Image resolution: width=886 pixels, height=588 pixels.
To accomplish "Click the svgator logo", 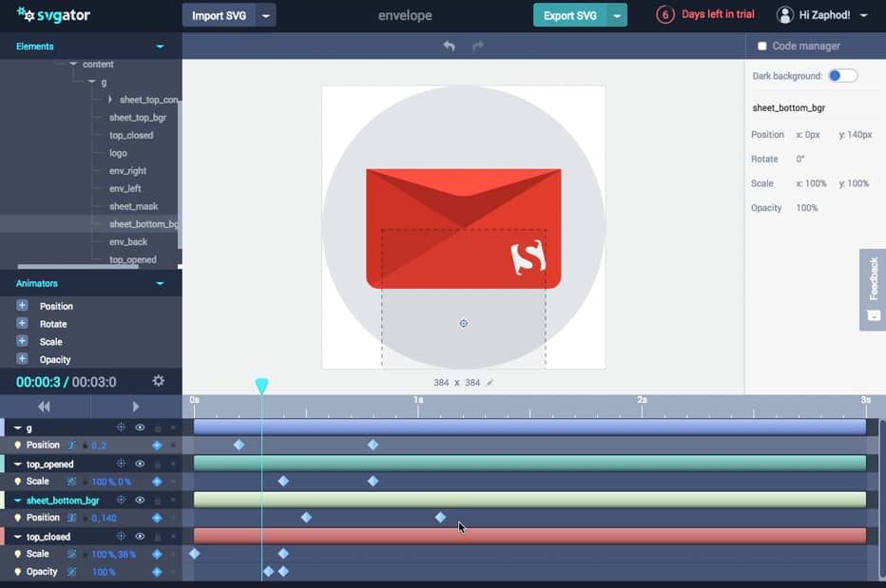I will (53, 14).
